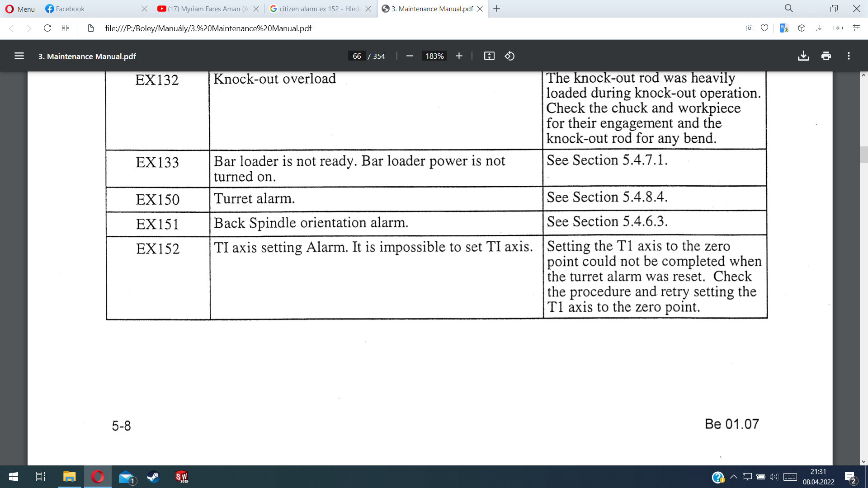Show hidden system tray icons
This screenshot has height=488, width=868.
733,477
